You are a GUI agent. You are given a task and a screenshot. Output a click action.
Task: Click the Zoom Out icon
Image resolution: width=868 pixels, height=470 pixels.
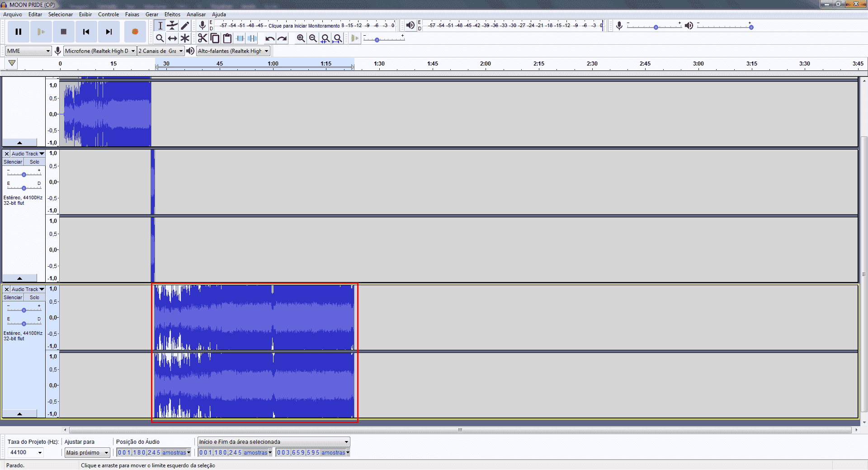click(x=313, y=38)
